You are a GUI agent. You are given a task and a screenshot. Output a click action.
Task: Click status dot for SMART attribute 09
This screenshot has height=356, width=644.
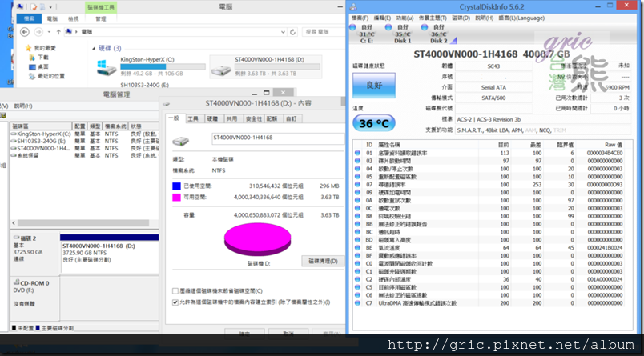[357, 192]
